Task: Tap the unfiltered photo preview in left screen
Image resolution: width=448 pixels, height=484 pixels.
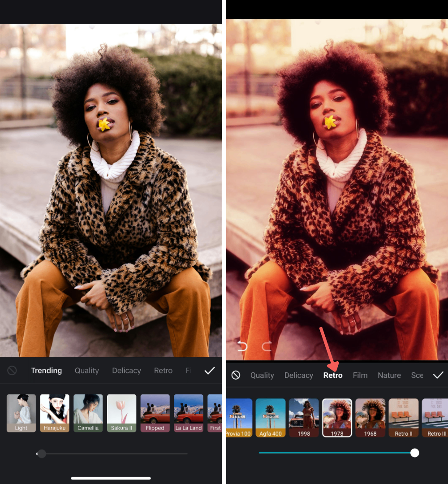Action: tap(111, 190)
